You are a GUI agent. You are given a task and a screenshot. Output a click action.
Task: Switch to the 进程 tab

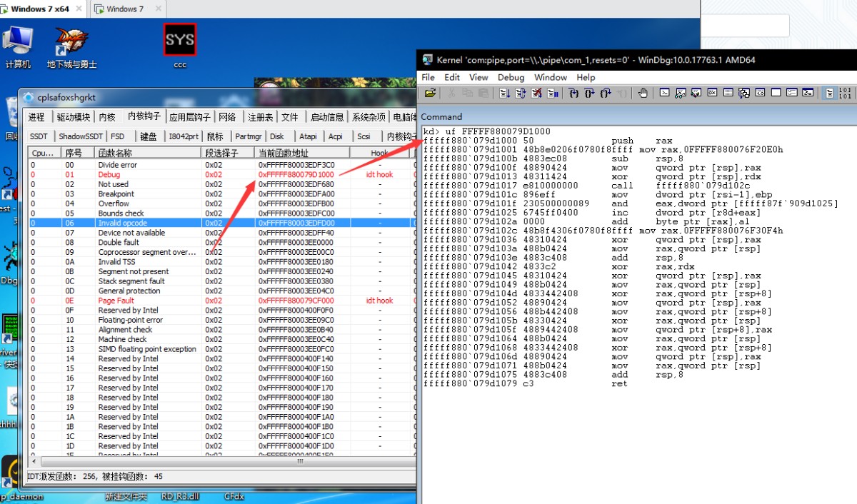point(36,117)
